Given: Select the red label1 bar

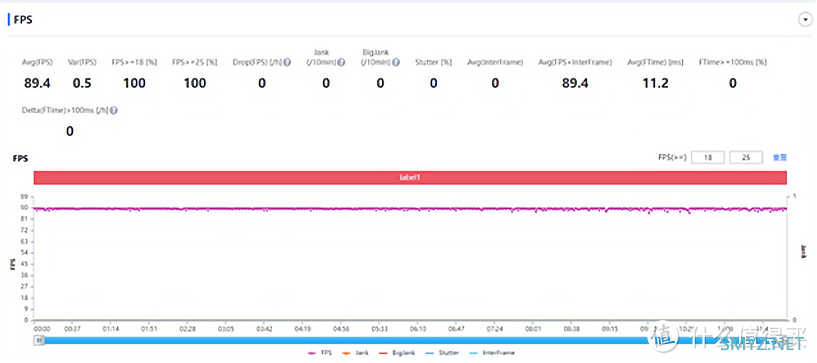Looking at the screenshot, I should [410, 178].
